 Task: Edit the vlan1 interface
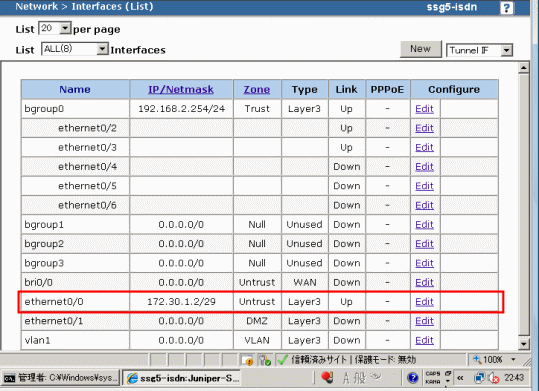(424, 340)
